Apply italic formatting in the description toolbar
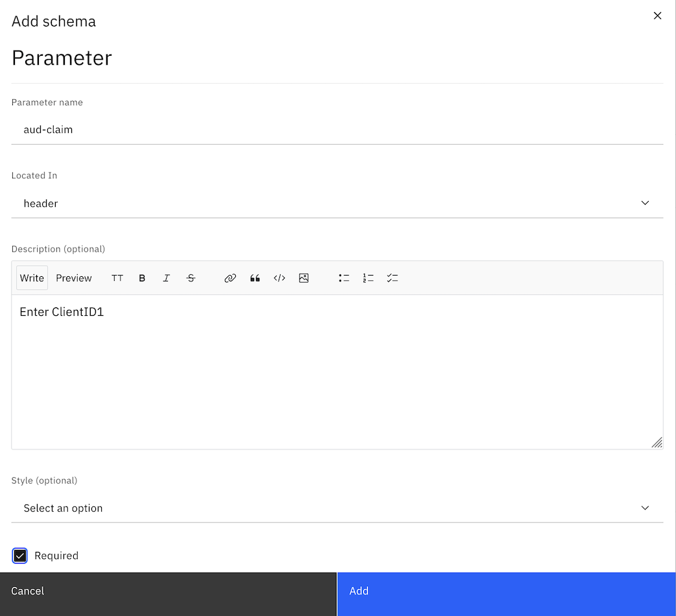The width and height of the screenshot is (676, 616). (167, 278)
